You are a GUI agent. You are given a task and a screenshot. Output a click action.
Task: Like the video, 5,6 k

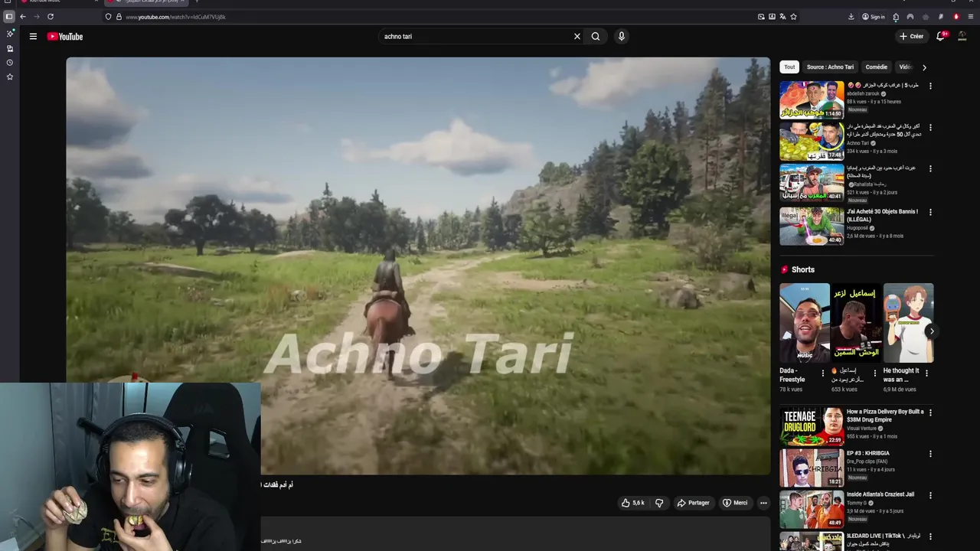(633, 503)
